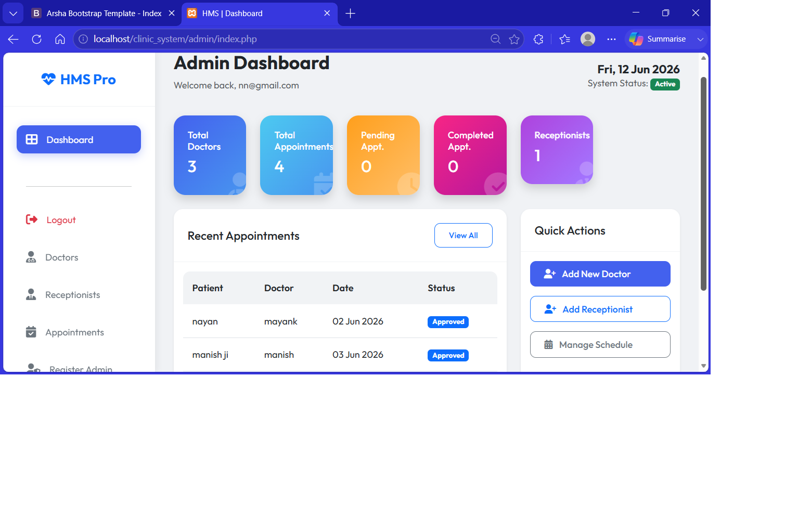Viewport: 798px width, 532px height.
Task: Click the browser profile avatar icon
Action: 588,39
